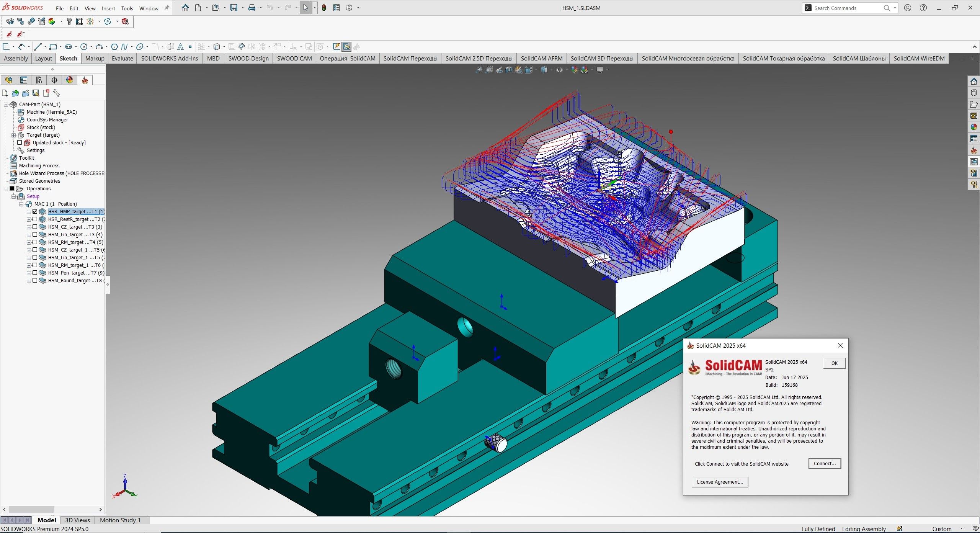Enable Section View from the heads-up toolbar

click(508, 70)
